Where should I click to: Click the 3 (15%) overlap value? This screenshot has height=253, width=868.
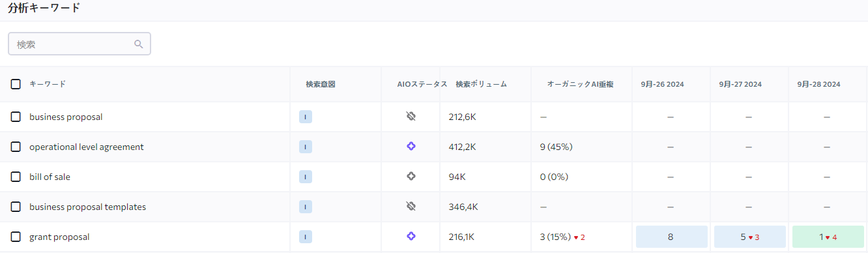click(x=555, y=237)
